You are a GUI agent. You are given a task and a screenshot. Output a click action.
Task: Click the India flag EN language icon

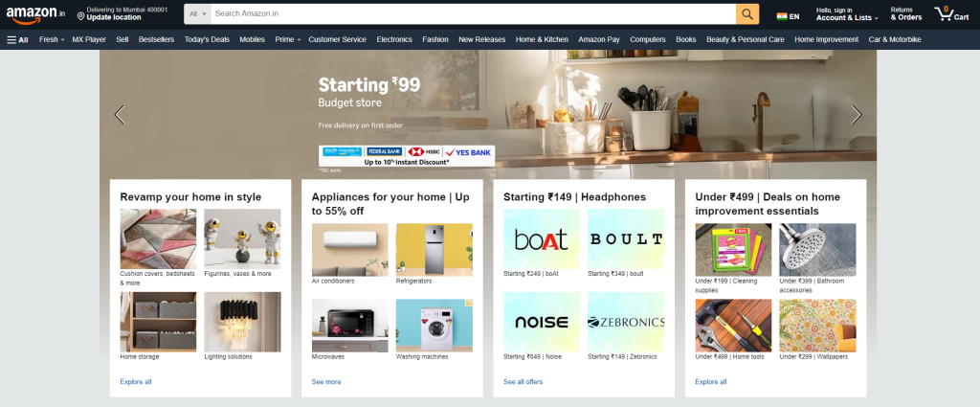788,16
